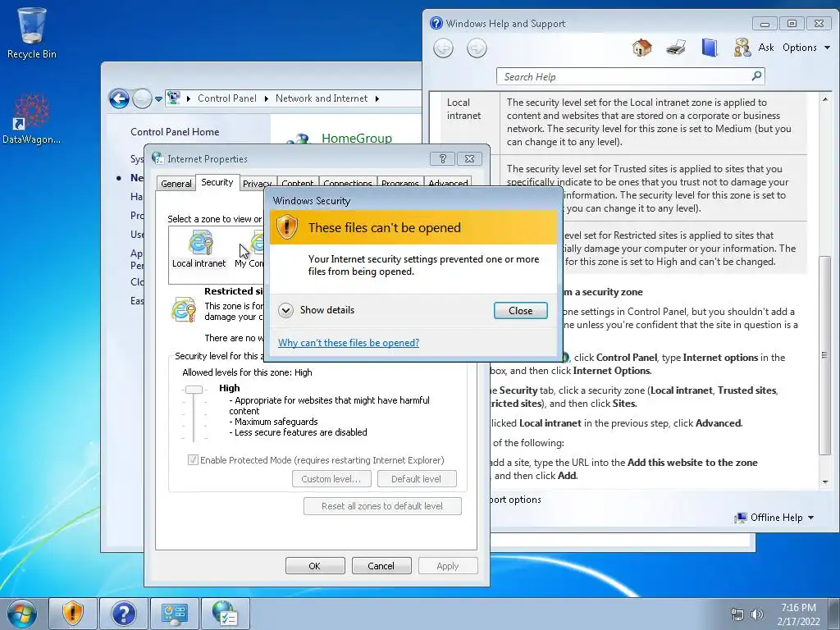Viewport: 840px width, 630px height.
Task: Click the Start orb on taskbar
Action: click(x=22, y=614)
